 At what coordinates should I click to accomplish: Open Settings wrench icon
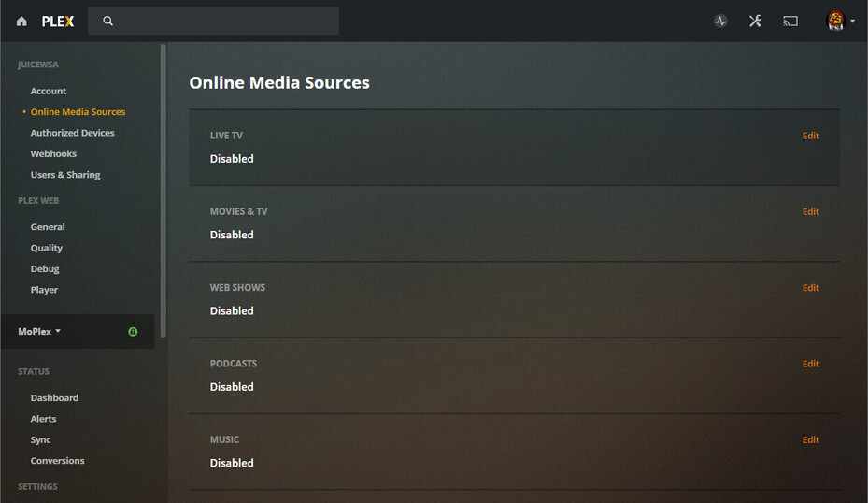(755, 22)
